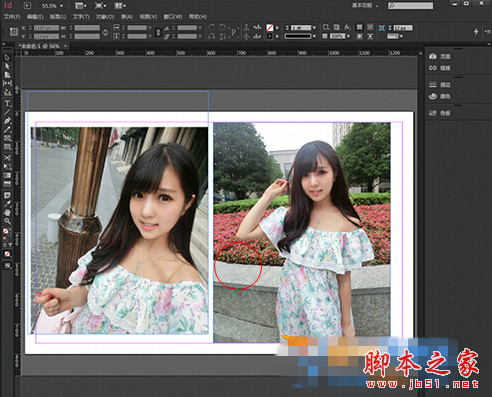Image resolution: width=492 pixels, height=397 pixels.
Task: Click the reference point locator grid
Action: point(14,32)
